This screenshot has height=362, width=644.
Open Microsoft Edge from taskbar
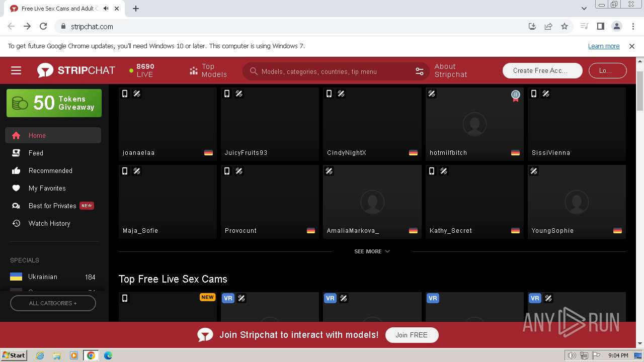(108, 355)
